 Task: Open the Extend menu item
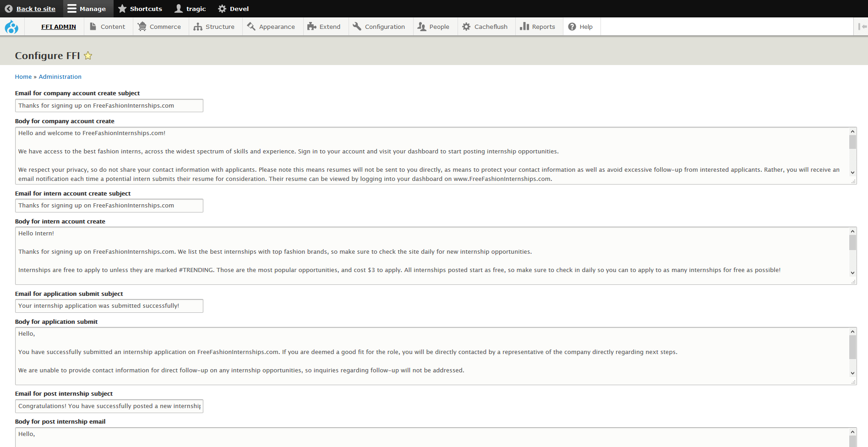(x=330, y=27)
